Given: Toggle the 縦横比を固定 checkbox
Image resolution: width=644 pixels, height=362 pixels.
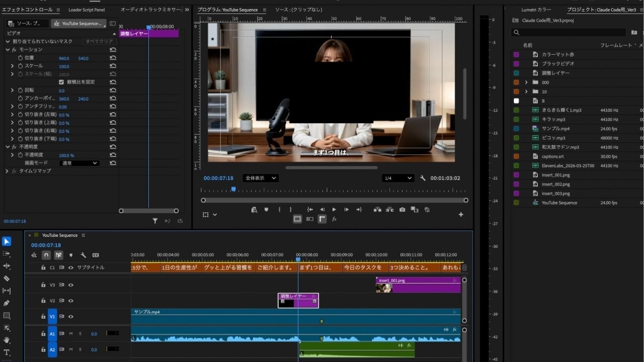Looking at the screenshot, I should pos(61,82).
